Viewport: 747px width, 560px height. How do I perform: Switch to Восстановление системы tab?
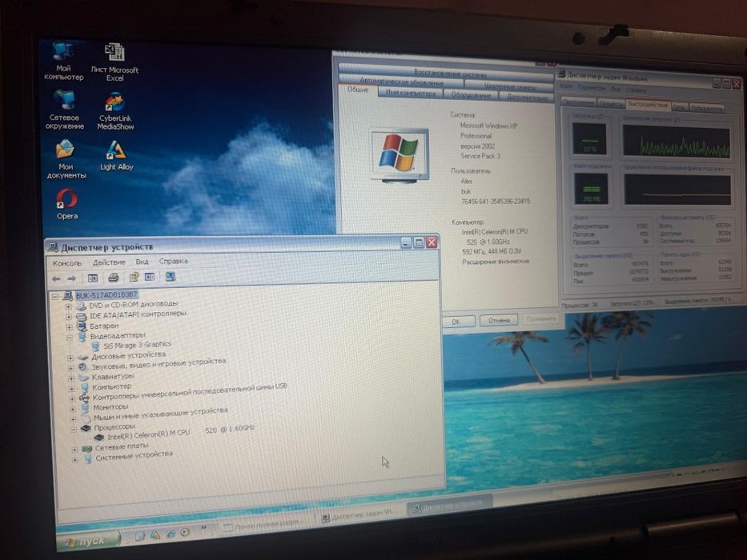point(447,73)
